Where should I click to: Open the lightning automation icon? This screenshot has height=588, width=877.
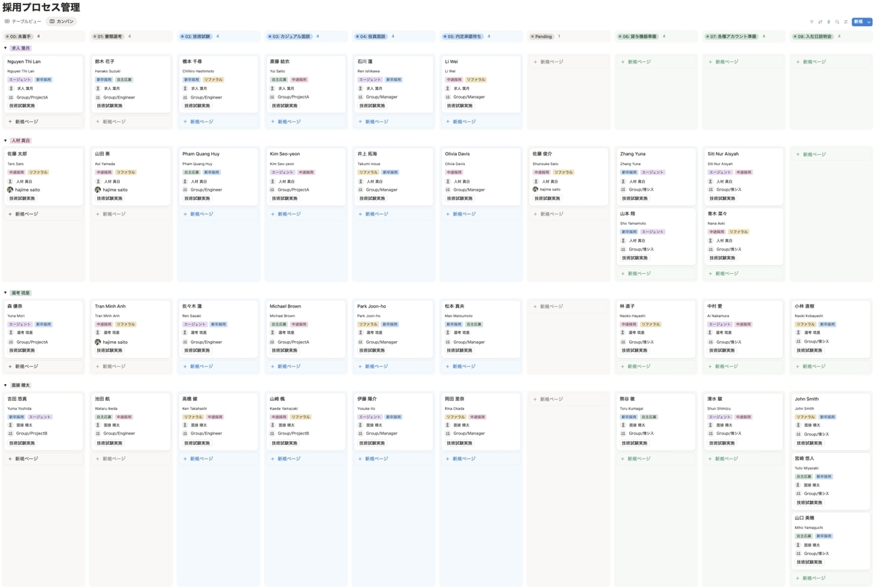tap(829, 22)
